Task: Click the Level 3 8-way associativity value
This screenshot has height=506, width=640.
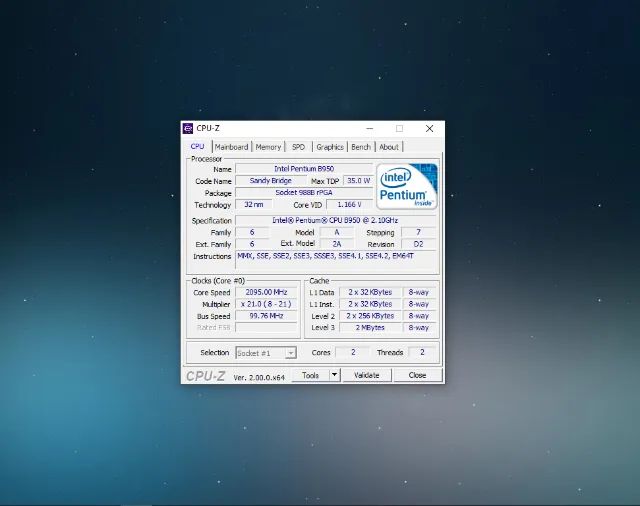Action: (x=419, y=328)
